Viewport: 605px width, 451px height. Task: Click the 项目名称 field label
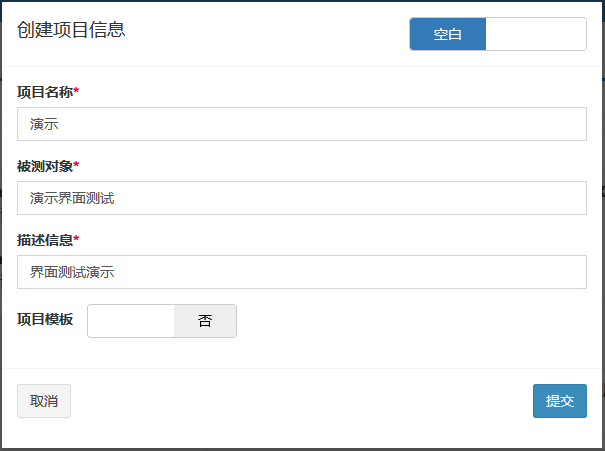tap(45, 92)
